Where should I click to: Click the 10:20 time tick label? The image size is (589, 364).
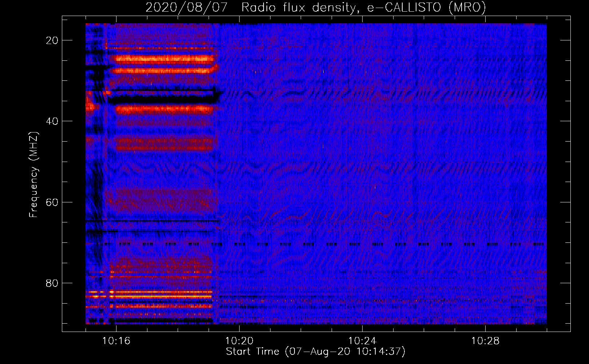[x=239, y=341]
